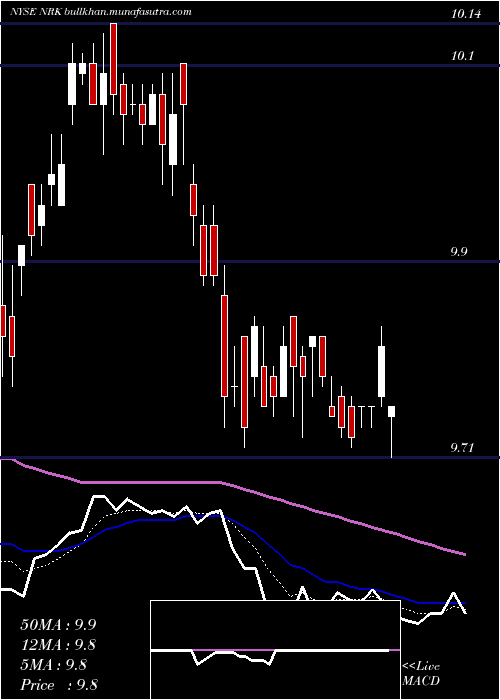
Task: Click the Price : 9.8 readout
Action: tap(59, 685)
